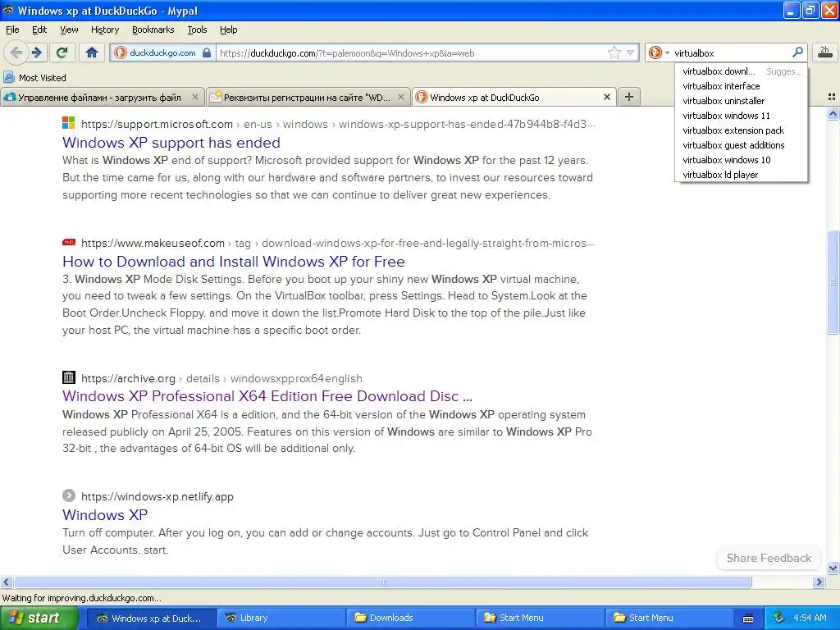Switch to Downloads taskbar window

410,618
